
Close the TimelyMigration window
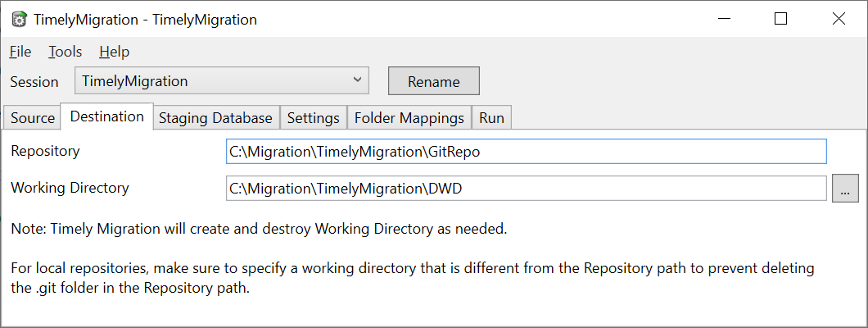(x=838, y=19)
